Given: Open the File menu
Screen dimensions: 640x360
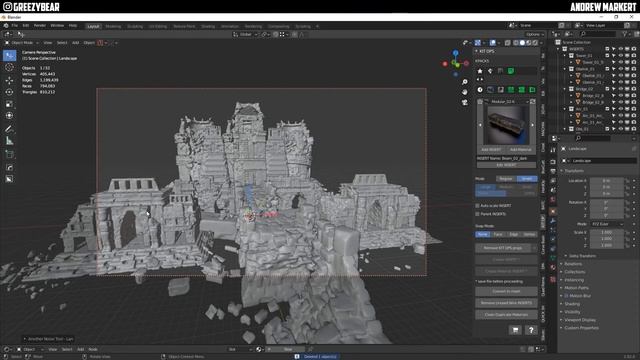Looking at the screenshot, I should [15, 25].
